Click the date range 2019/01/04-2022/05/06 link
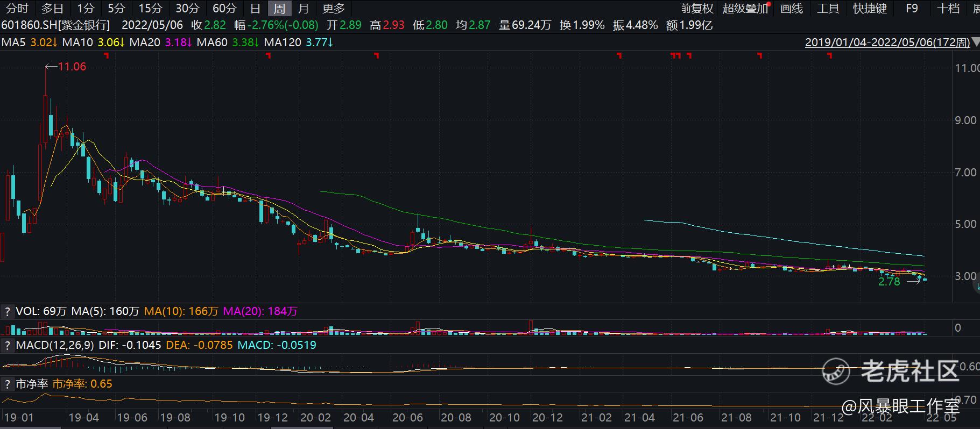The width and height of the screenshot is (980, 429). click(x=887, y=42)
